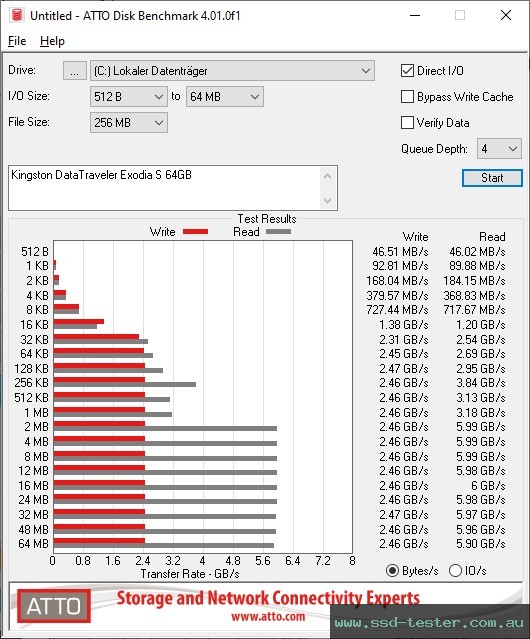Click the 256 KB read bar in chart
Viewport: 530px width, 639px height.
pyautogui.click(x=125, y=384)
